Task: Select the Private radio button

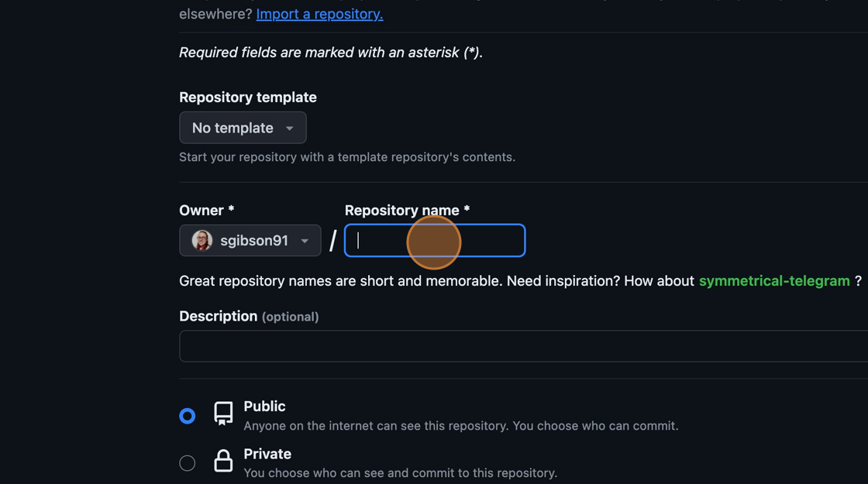Action: click(x=187, y=462)
